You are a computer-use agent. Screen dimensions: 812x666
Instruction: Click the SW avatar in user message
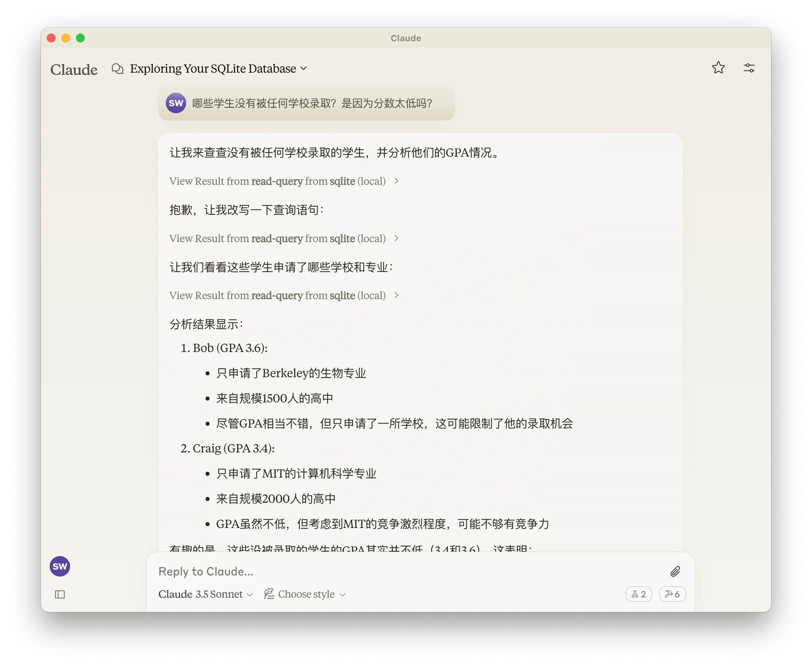(176, 103)
